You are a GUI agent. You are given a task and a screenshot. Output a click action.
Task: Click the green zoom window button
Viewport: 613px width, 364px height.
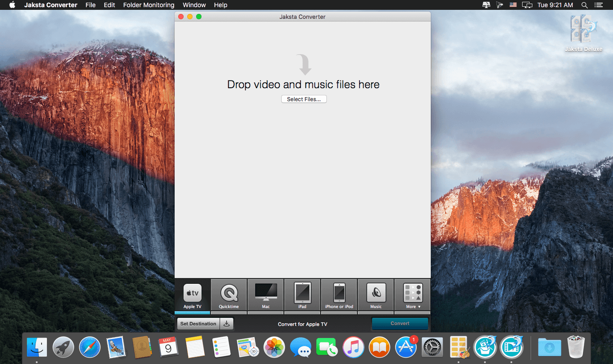tap(199, 17)
